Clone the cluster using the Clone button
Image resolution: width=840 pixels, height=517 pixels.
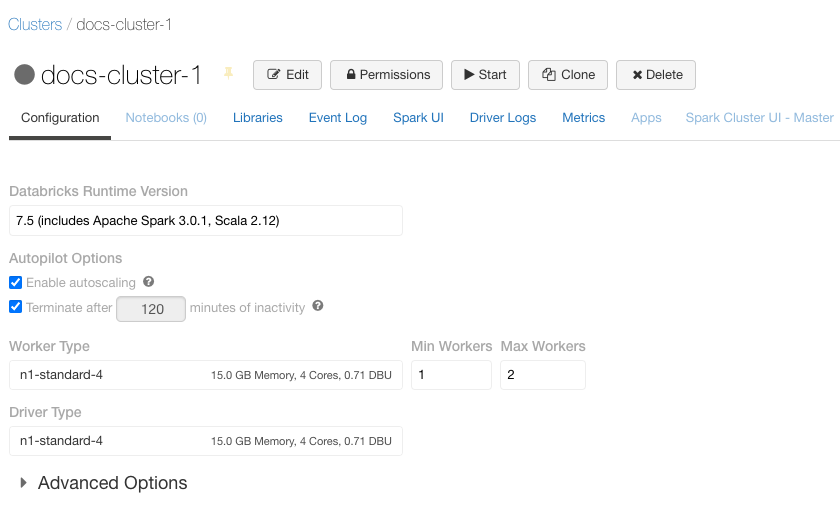(x=568, y=75)
